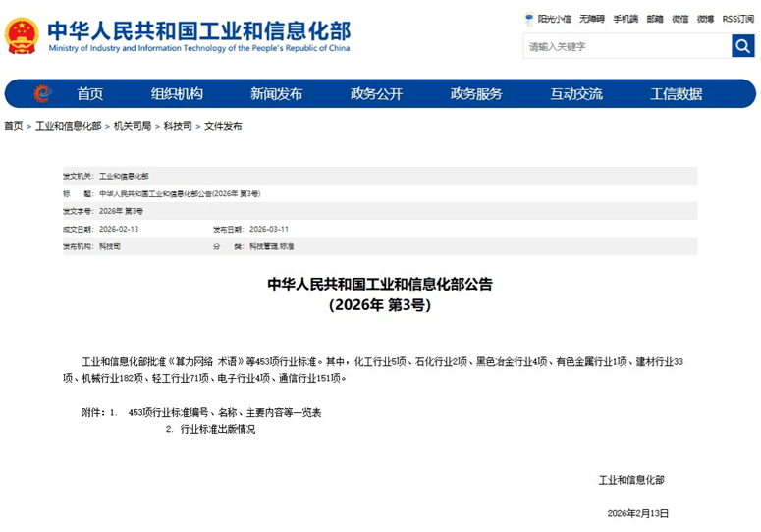
Task: Click the red swirl icon in navigation bar
Action: [42, 94]
